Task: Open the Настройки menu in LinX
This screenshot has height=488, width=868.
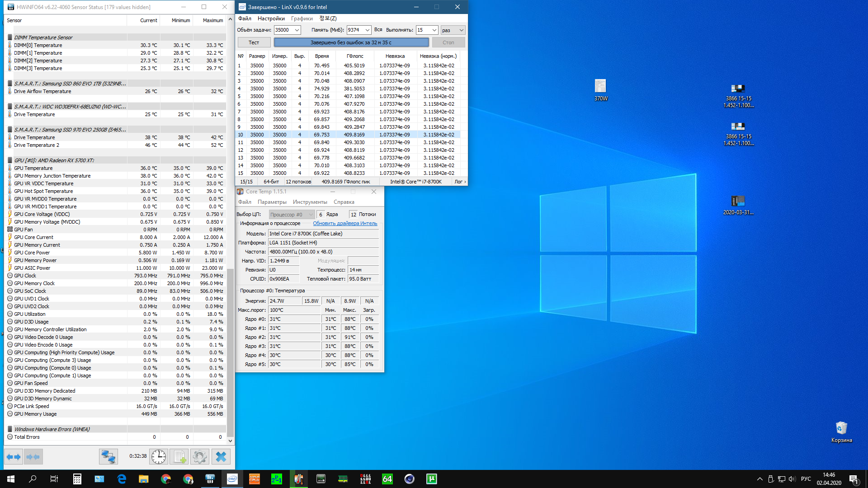Action: 271,19
